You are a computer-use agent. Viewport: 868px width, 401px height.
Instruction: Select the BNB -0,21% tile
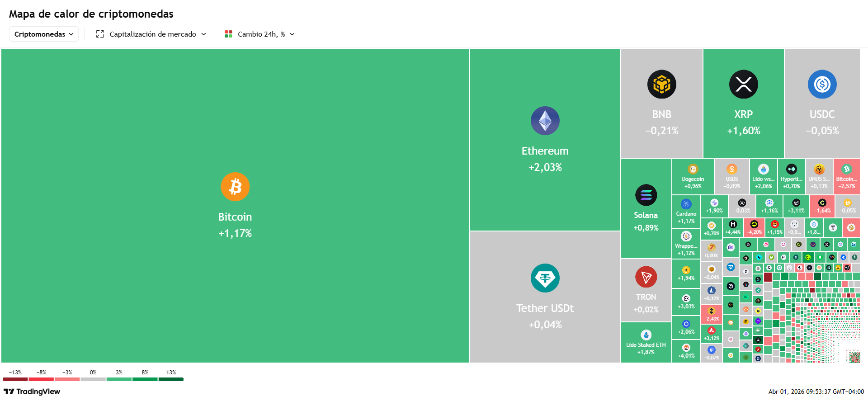(x=662, y=103)
